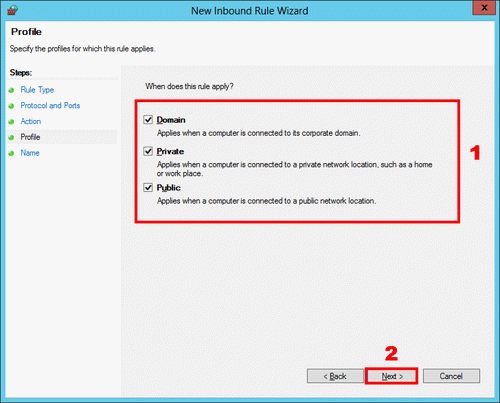This screenshot has width=500, height=403.
Task: Click the green bullet beside Action step
Action: click(x=11, y=122)
